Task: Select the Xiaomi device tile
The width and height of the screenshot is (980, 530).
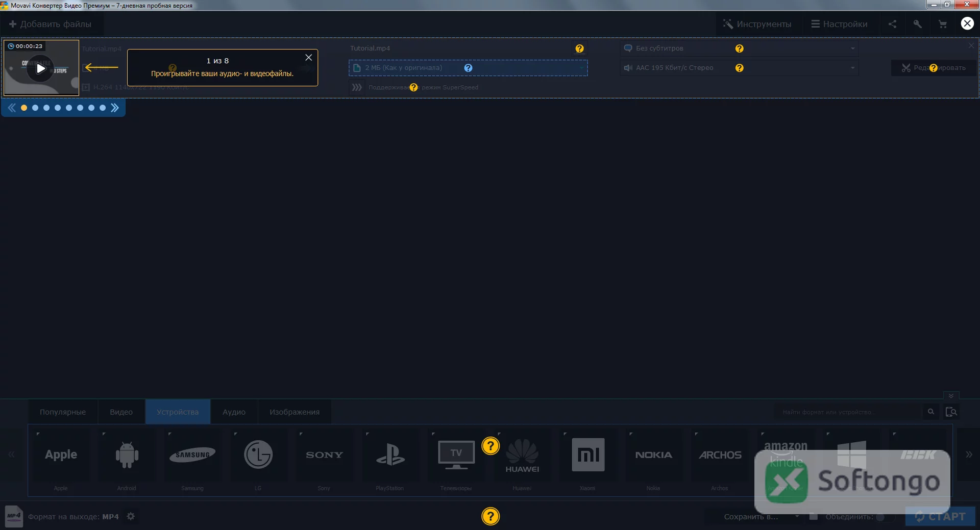Action: pyautogui.click(x=588, y=455)
